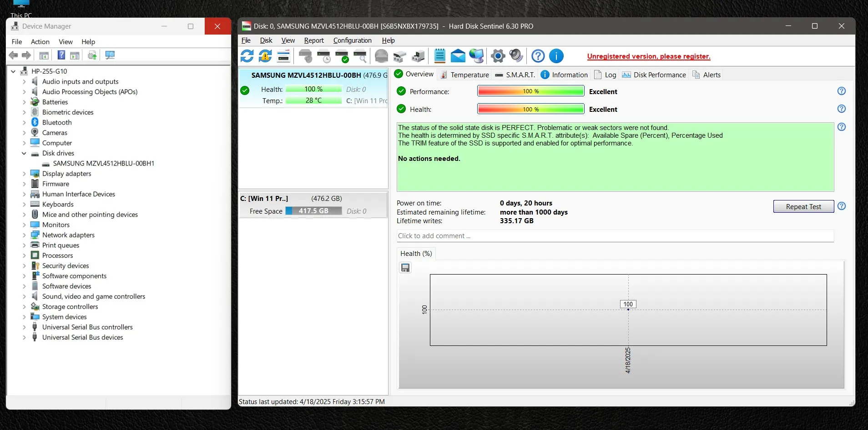Click the speaker sound icon
Viewport: 868px width, 430px height.
pyautogui.click(x=516, y=56)
